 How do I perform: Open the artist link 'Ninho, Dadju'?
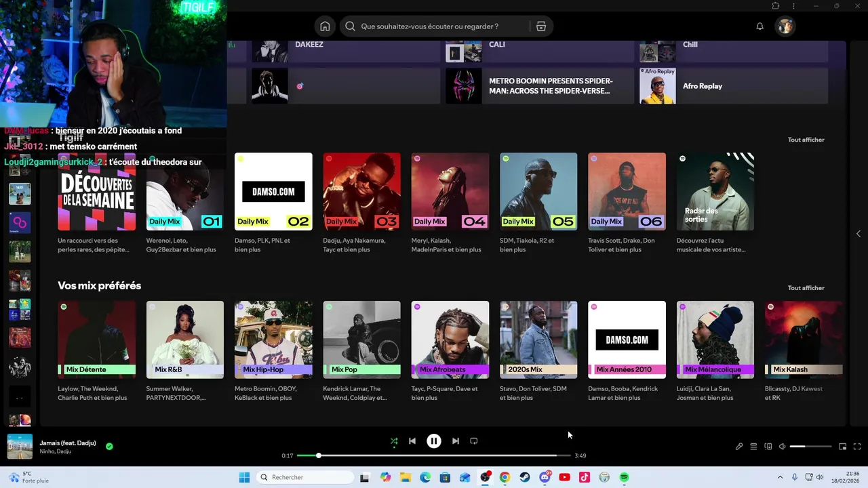click(x=56, y=451)
